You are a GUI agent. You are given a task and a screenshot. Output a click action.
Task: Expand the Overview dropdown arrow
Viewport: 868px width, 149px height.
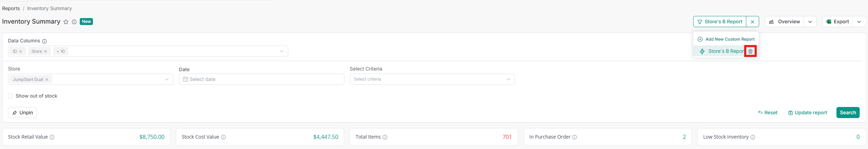coord(810,22)
